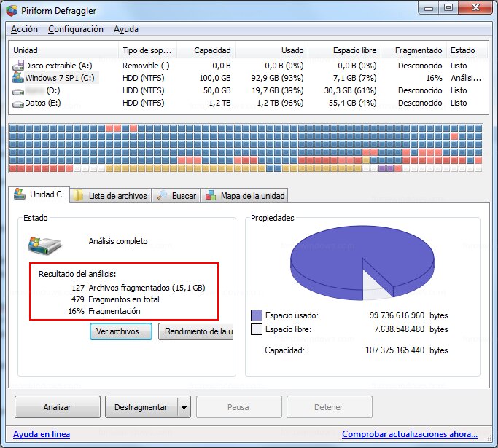Open the Ayuda menu
The height and width of the screenshot is (448, 498).
pyautogui.click(x=126, y=29)
